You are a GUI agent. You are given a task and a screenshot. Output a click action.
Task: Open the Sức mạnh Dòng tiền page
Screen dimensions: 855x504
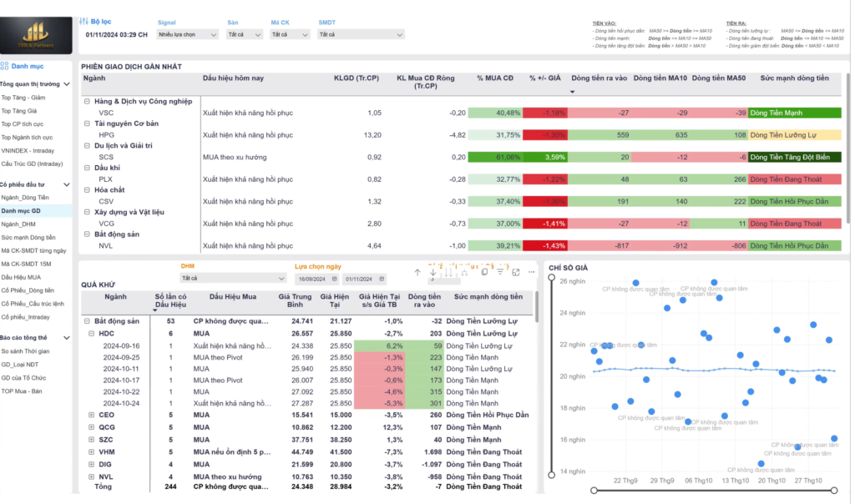pos(28,238)
